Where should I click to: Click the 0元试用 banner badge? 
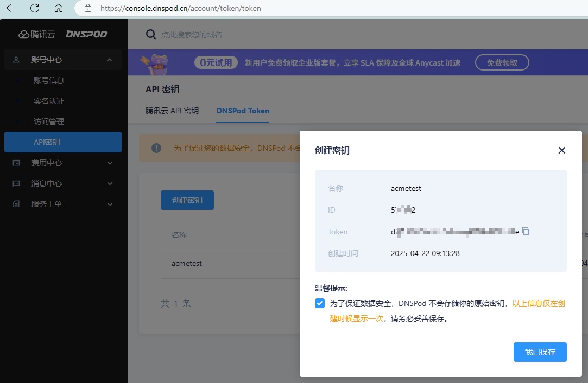(216, 62)
